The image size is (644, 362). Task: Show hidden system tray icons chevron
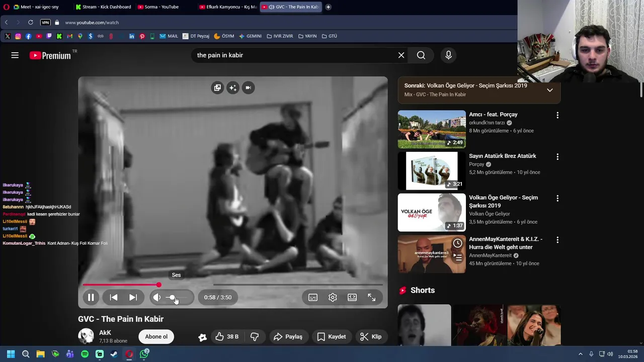pyautogui.click(x=580, y=354)
